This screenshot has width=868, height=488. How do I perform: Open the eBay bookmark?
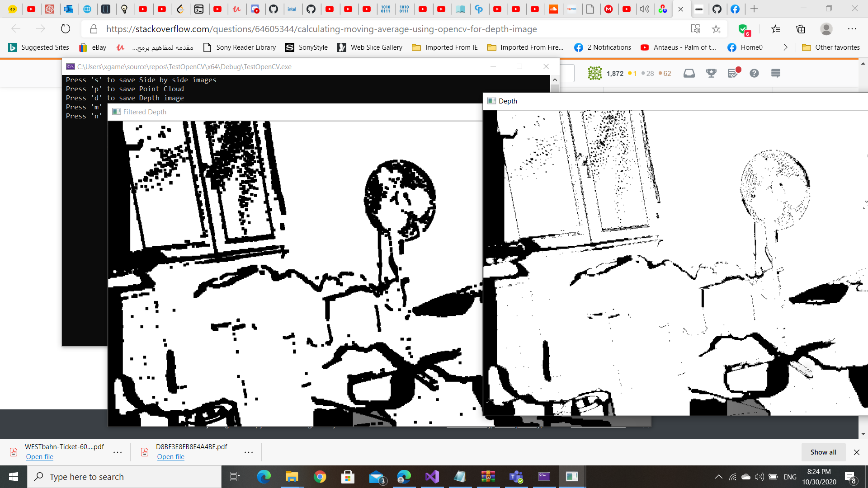[x=93, y=47]
